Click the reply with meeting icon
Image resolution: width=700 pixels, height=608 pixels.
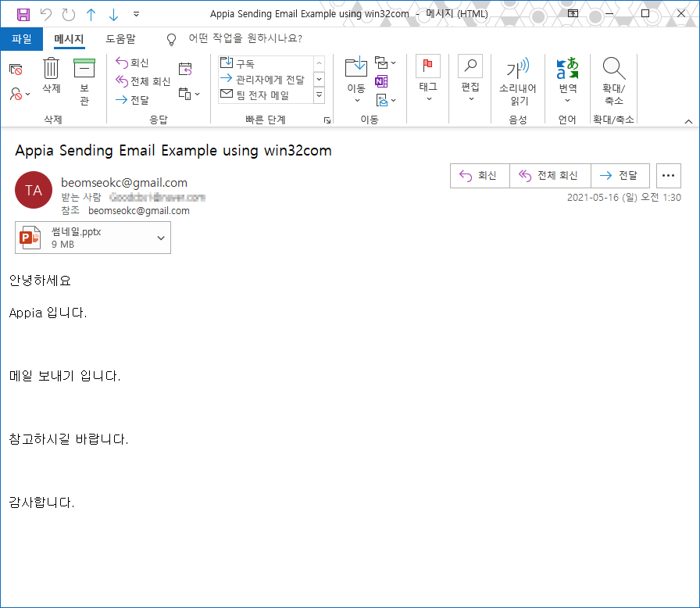(185, 69)
